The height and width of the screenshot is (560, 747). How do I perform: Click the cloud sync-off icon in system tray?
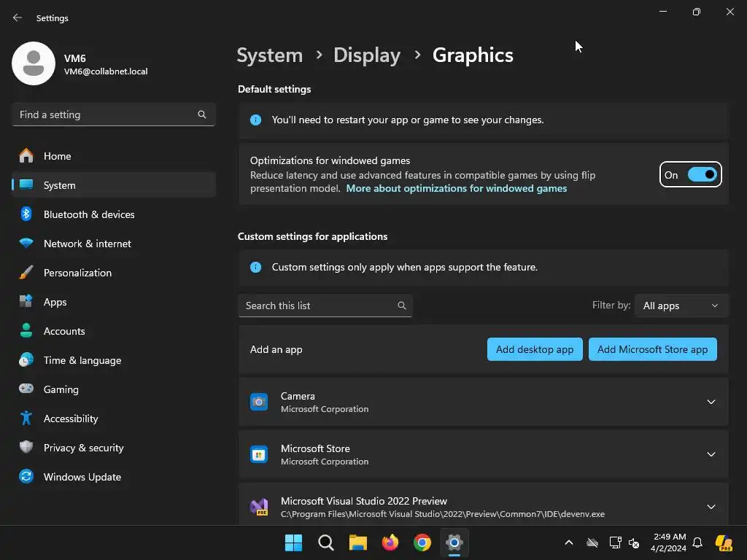coord(592,542)
